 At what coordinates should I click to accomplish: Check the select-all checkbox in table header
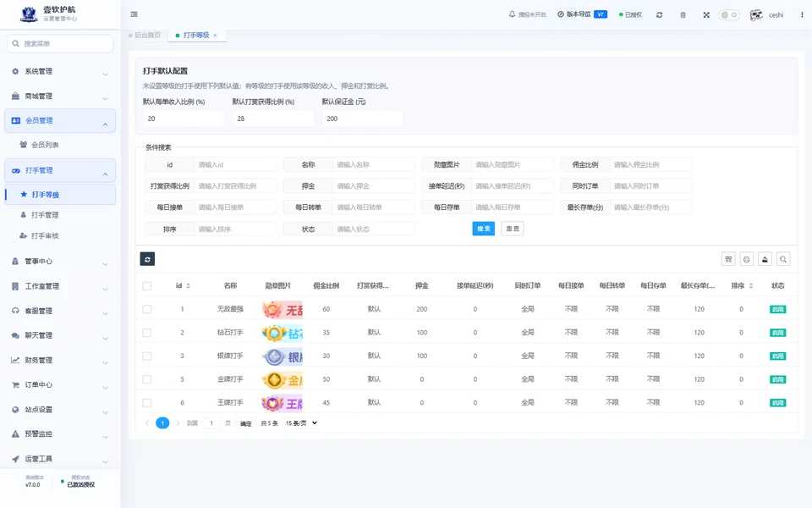pyautogui.click(x=147, y=285)
